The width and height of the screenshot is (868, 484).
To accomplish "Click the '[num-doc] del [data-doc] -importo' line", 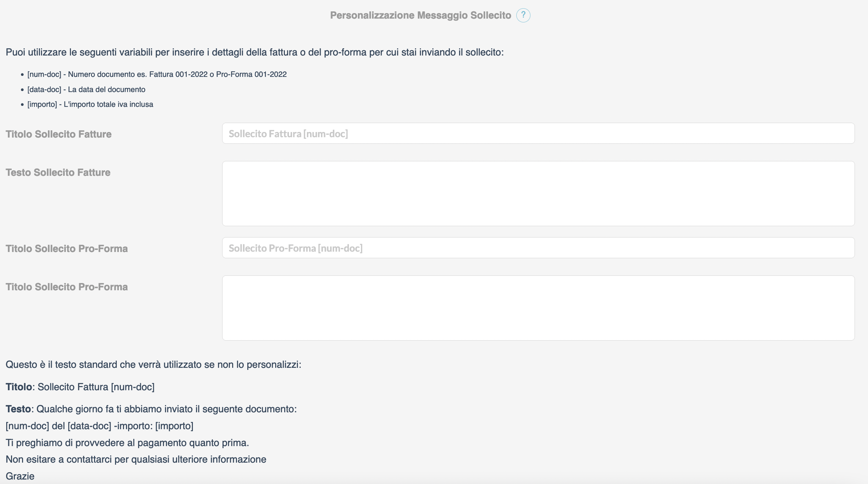I will (100, 426).
